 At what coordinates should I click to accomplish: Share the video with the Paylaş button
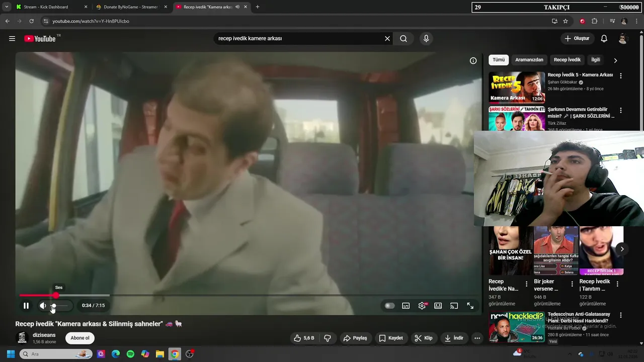355,338
